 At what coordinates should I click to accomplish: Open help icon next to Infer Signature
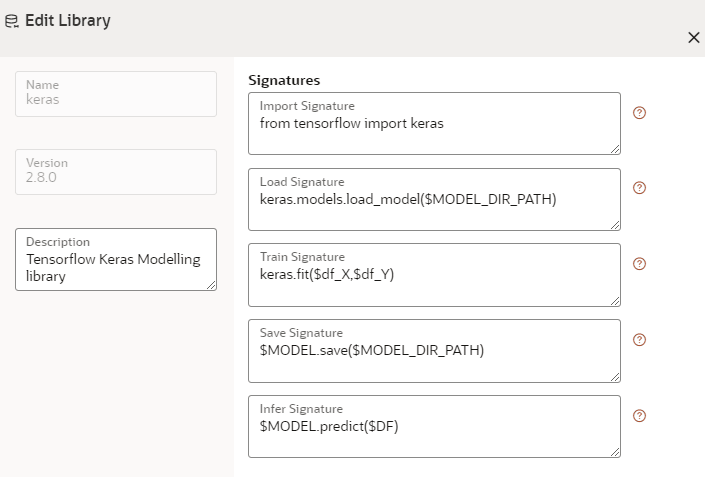coord(640,416)
